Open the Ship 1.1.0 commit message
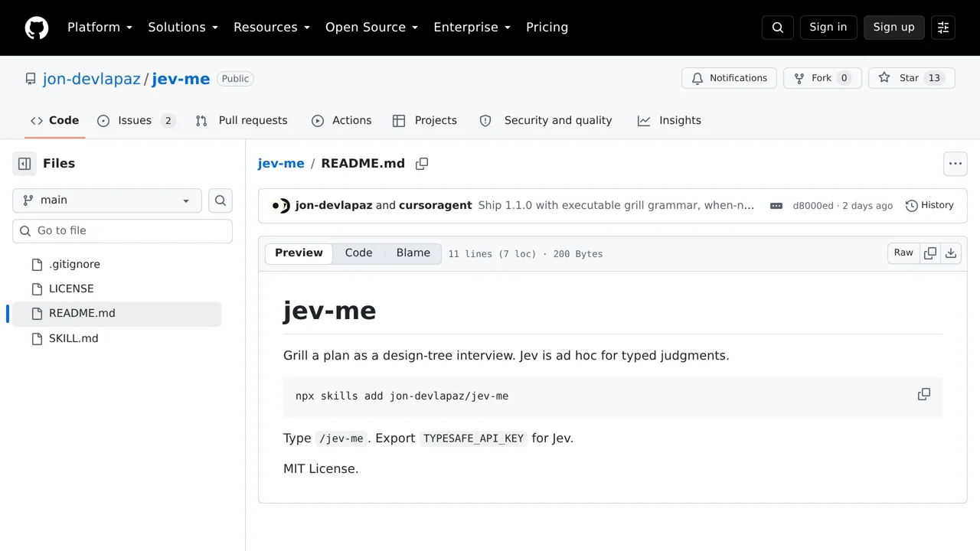This screenshot has width=980, height=551. point(616,206)
